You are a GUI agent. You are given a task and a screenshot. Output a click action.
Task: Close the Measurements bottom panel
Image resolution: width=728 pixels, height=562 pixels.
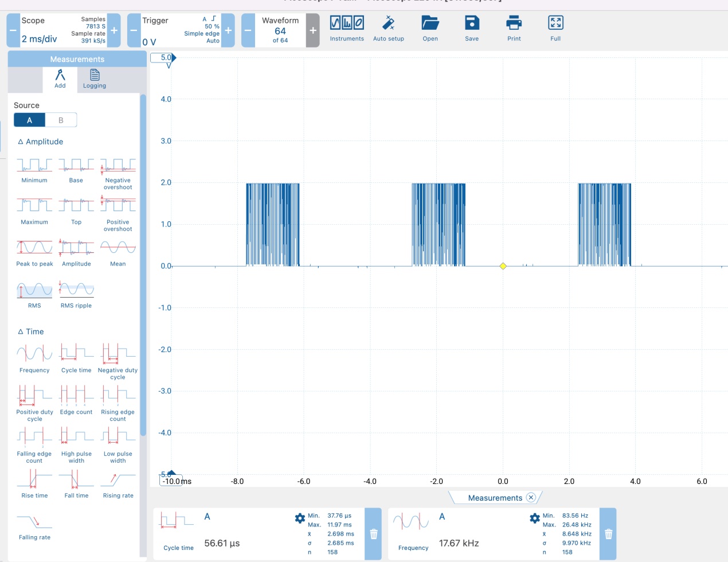point(531,497)
